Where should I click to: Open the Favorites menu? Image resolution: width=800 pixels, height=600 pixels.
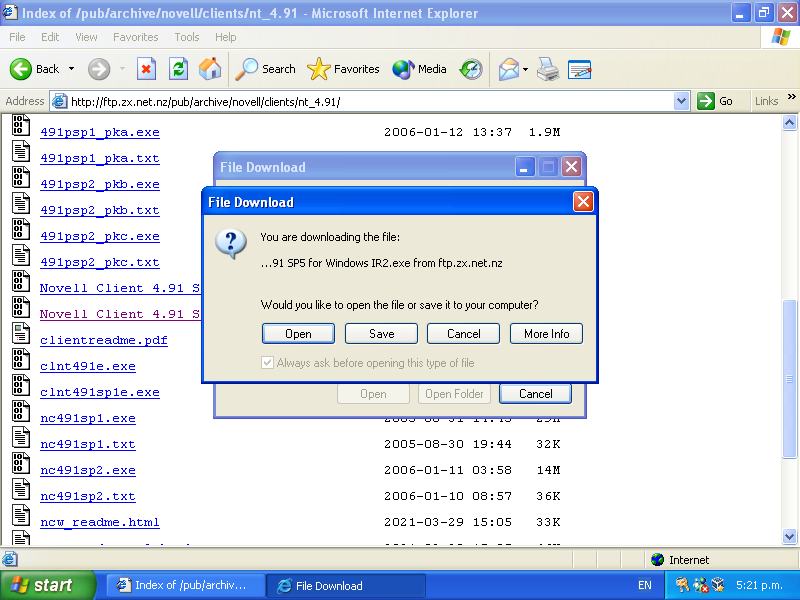click(x=136, y=37)
